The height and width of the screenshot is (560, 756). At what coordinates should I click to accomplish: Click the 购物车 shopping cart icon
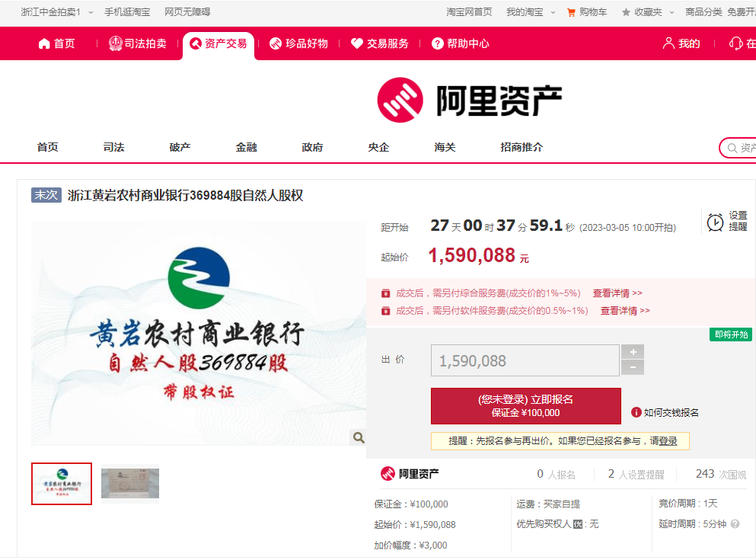tap(571, 12)
